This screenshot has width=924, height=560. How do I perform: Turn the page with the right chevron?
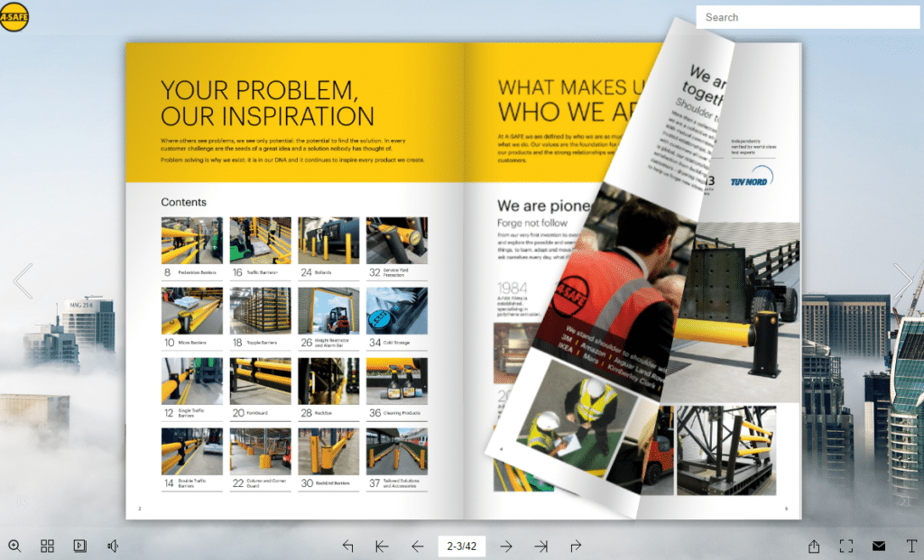coord(902,281)
